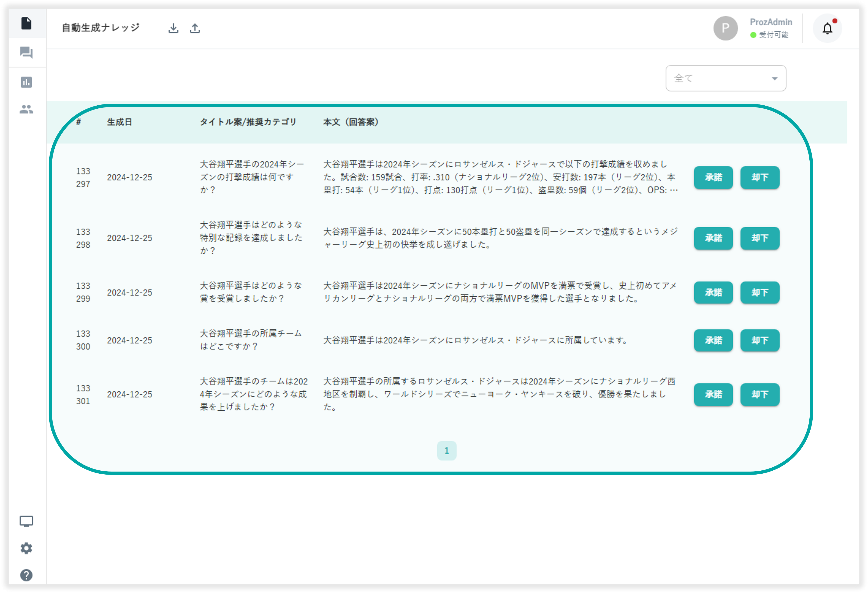The width and height of the screenshot is (868, 593).
Task: Click the P user avatar
Action: (x=725, y=28)
